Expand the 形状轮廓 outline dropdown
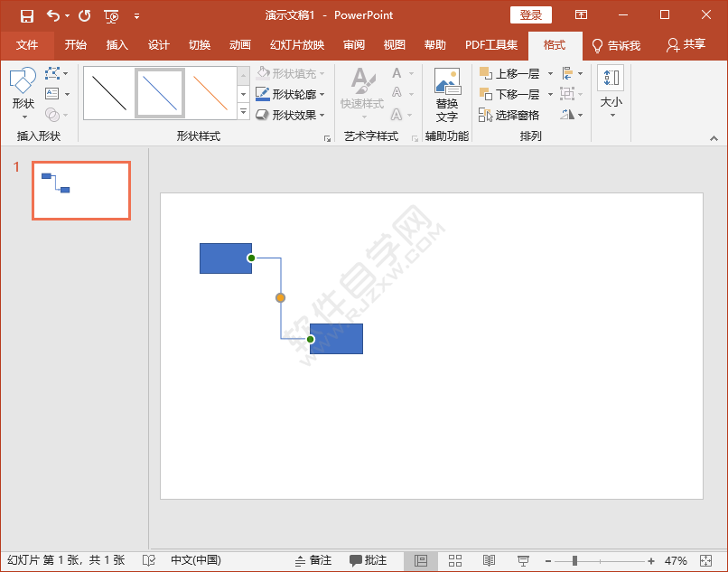Viewport: 728px width, 572px height. (x=322, y=95)
